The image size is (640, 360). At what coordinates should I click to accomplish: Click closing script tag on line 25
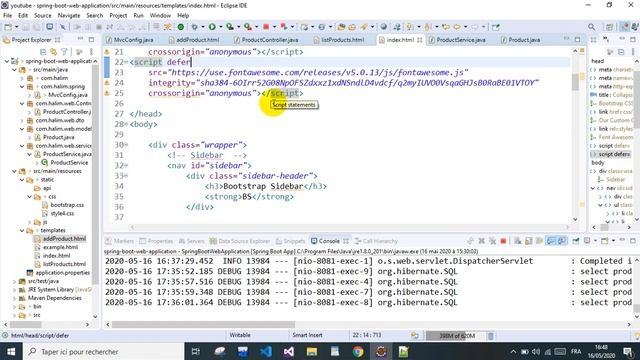point(282,93)
